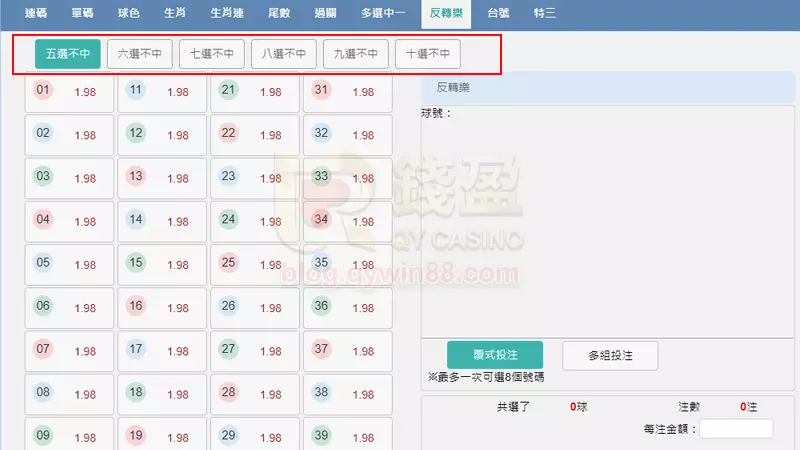The image size is (800, 450).
Task: Pick blue ball number 26
Action: [229, 307]
